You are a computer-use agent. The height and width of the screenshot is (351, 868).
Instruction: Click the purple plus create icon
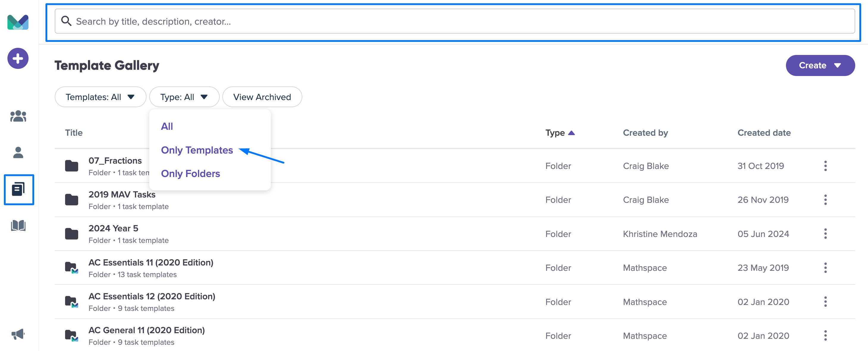(18, 58)
